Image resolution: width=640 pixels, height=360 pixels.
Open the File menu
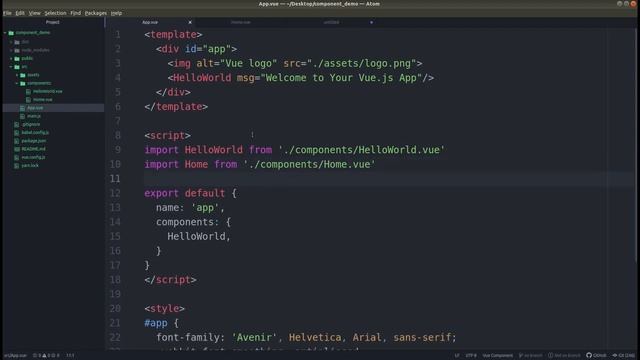(7, 13)
